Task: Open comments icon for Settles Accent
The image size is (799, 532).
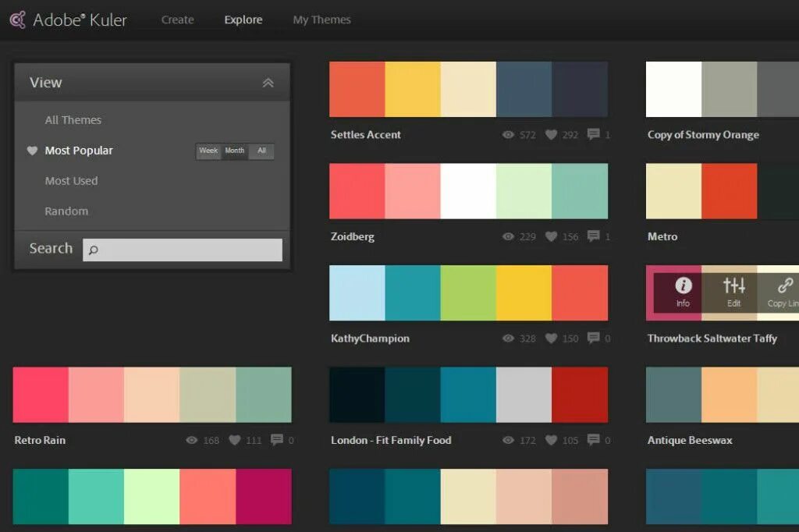Action: (x=593, y=134)
